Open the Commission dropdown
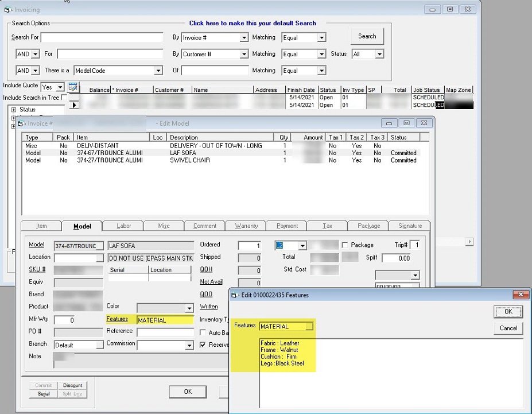 (189, 346)
